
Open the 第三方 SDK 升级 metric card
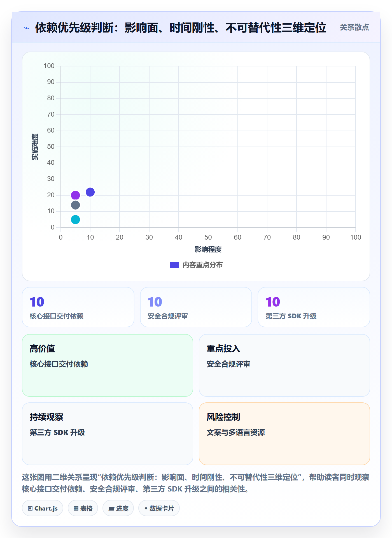[314, 307]
